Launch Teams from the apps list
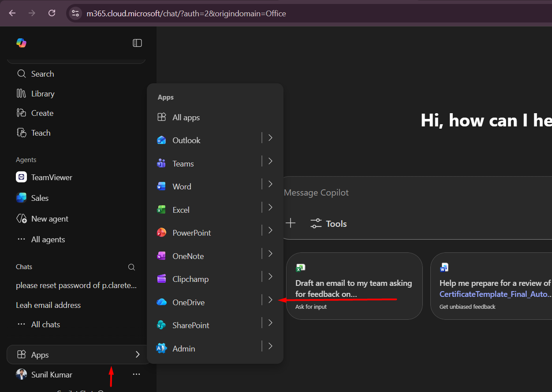Image resolution: width=552 pixels, height=392 pixels. (183, 164)
